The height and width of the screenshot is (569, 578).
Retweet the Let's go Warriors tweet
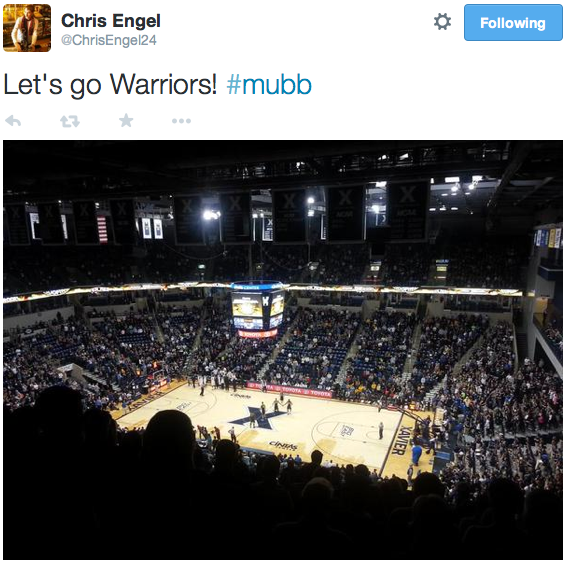coord(70,121)
